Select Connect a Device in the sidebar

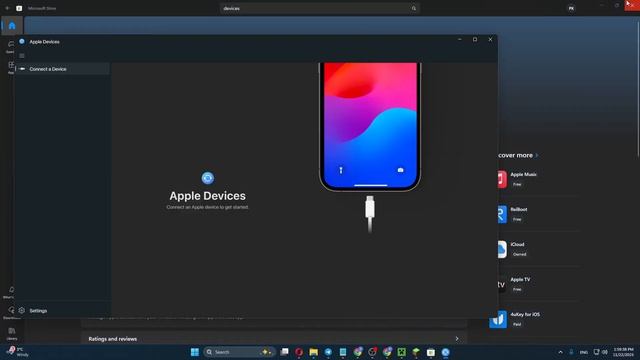tap(62, 69)
